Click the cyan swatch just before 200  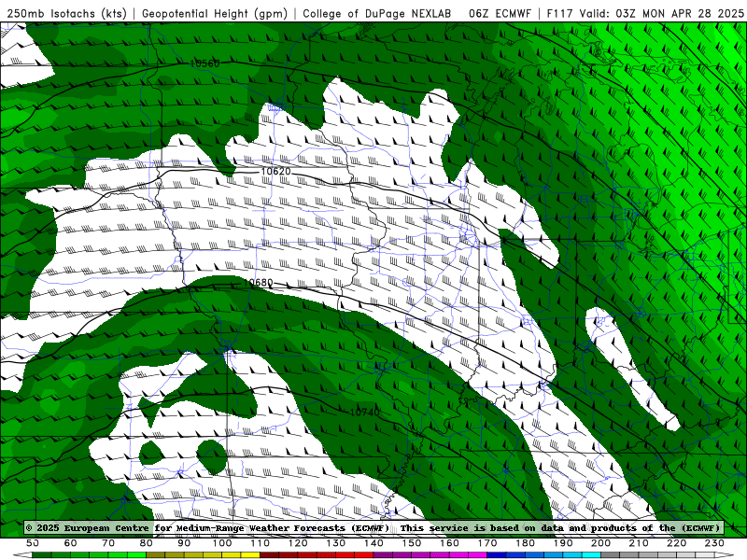[x=591, y=555]
